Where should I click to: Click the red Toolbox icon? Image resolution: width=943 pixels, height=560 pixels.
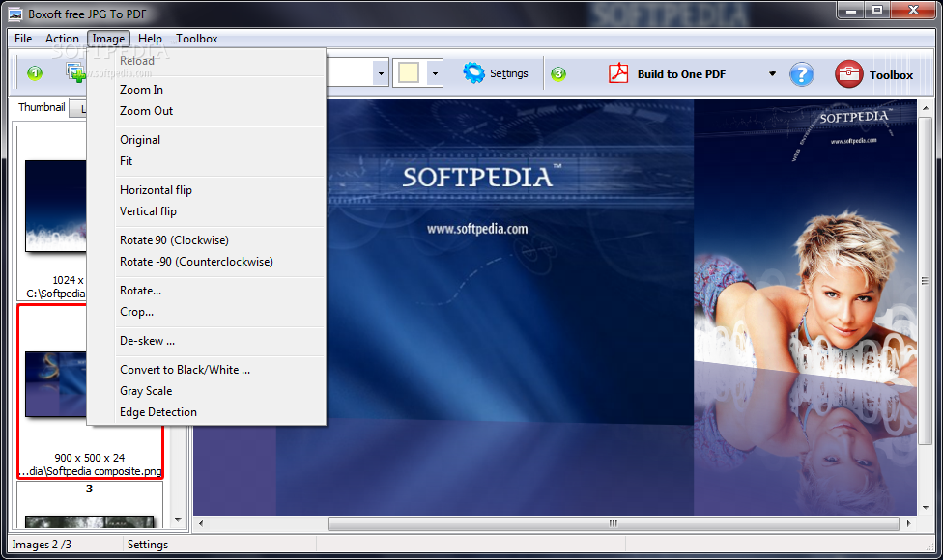tap(848, 74)
